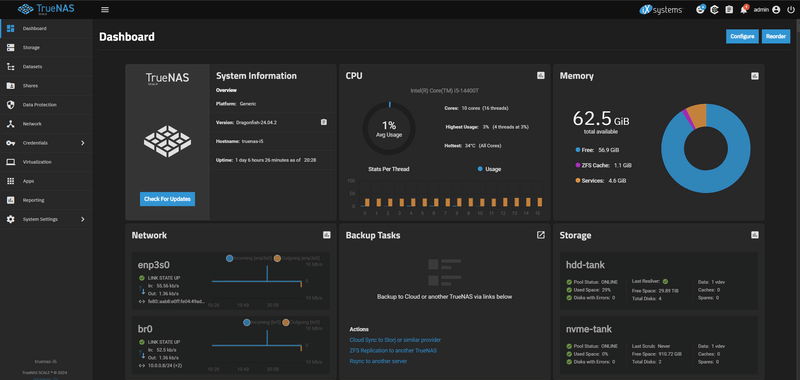The image size is (800, 380).
Task: Open Memory reports chart icon
Action: 755,75
